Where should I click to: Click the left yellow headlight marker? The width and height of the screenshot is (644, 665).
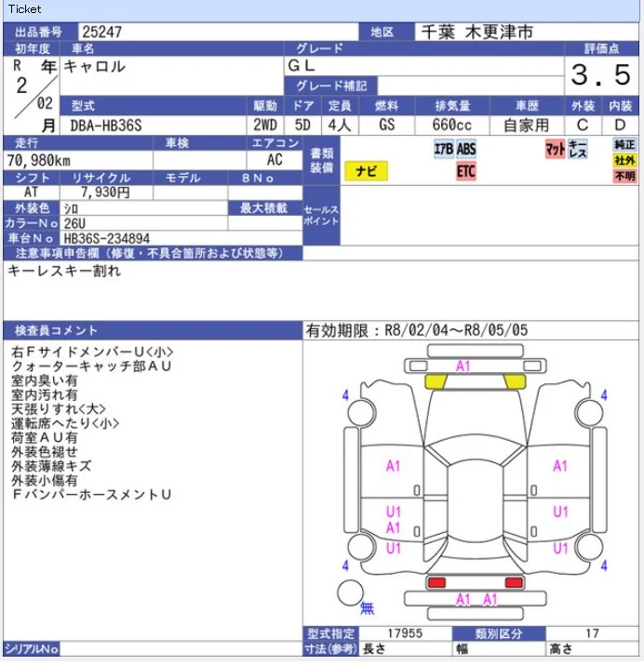point(436,381)
